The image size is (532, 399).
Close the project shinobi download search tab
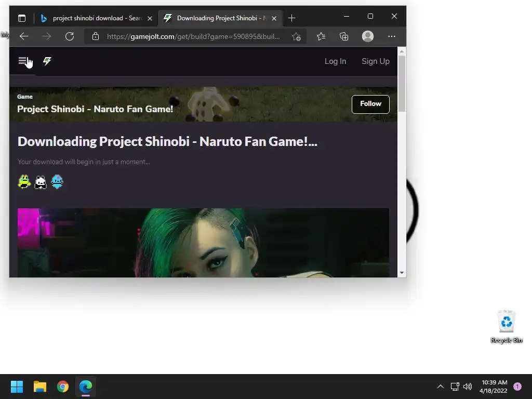(x=150, y=18)
